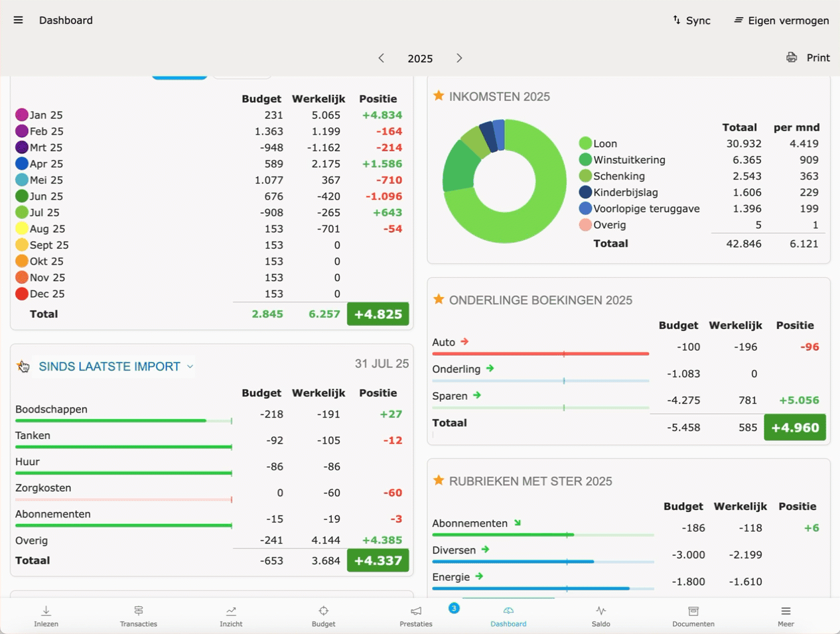Go to next year using right chevron

(x=459, y=58)
